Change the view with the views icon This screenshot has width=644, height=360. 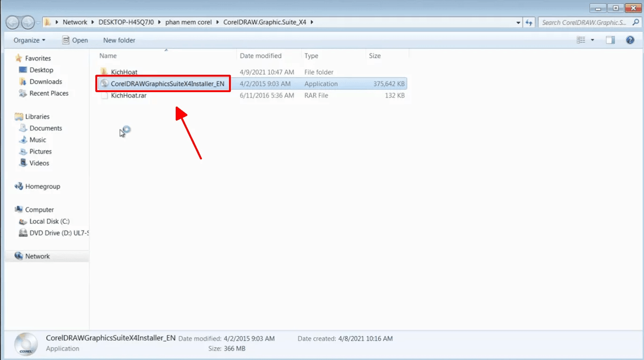[x=581, y=40]
